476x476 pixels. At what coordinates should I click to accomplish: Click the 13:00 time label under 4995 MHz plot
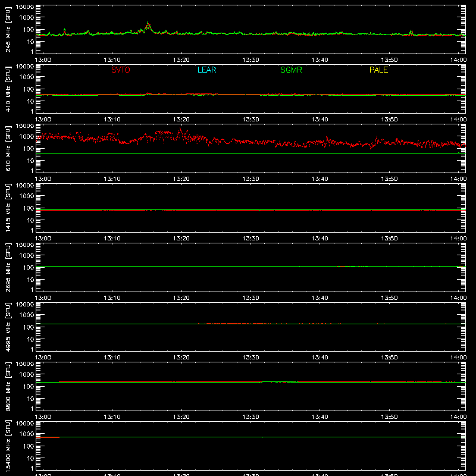[x=43, y=358]
